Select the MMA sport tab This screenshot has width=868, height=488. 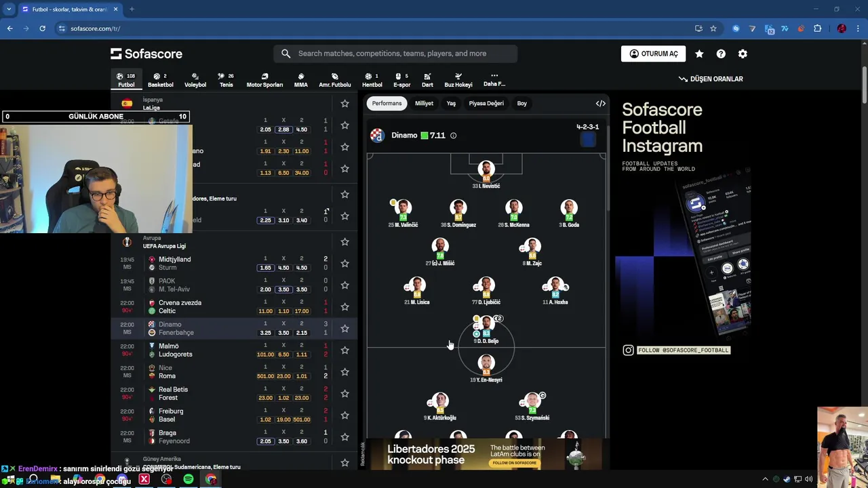point(301,80)
